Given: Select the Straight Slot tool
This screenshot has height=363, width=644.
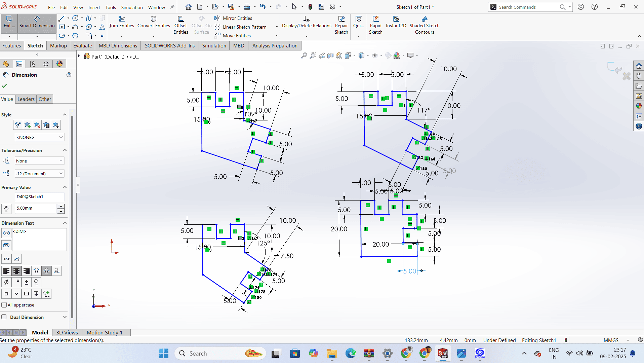Looking at the screenshot, I should 62,35.
